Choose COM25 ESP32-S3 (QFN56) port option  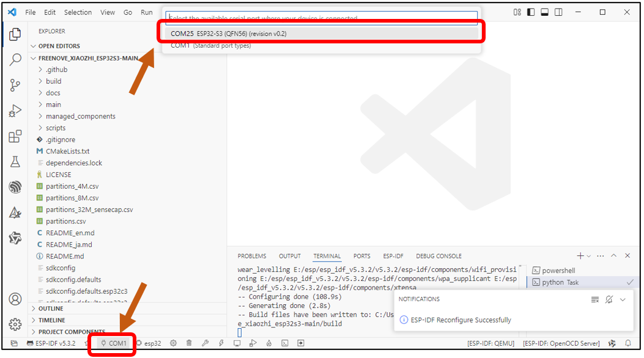[322, 34]
